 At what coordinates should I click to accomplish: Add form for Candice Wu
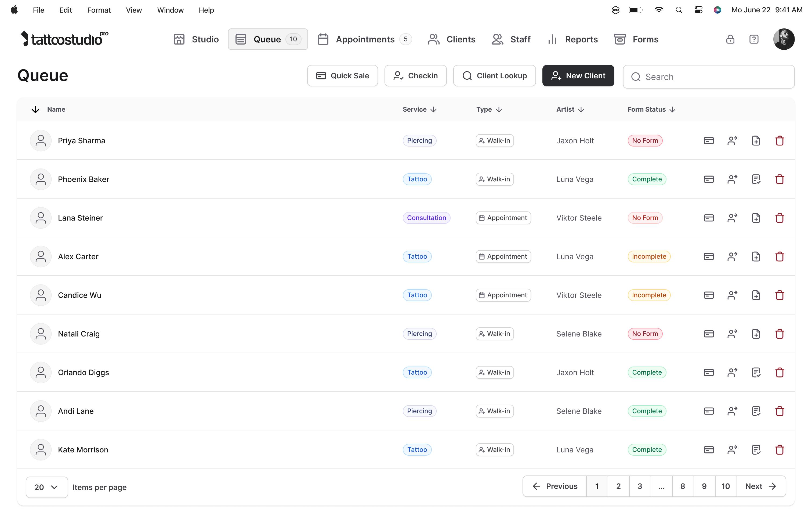click(756, 295)
